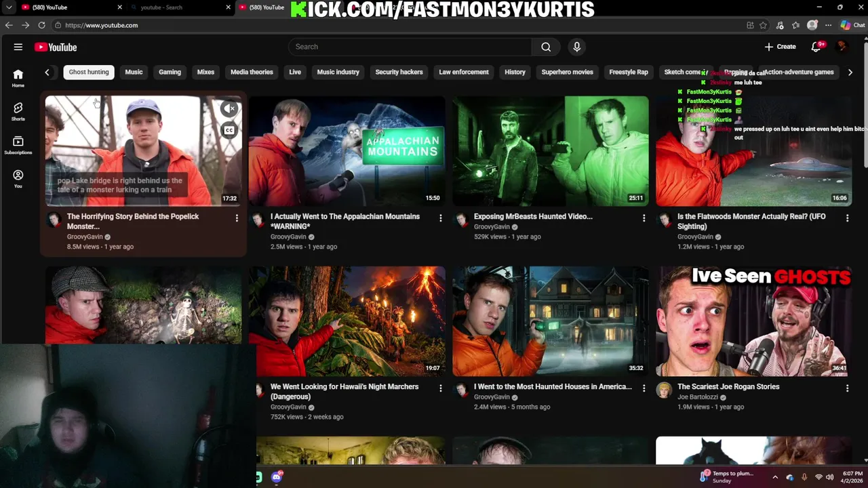Reload the page

pyautogui.click(x=41, y=25)
